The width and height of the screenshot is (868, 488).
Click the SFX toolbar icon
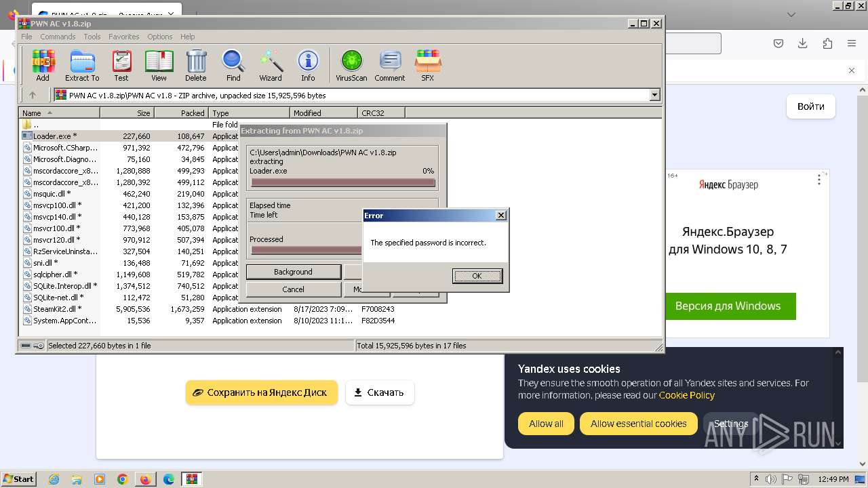(427, 66)
